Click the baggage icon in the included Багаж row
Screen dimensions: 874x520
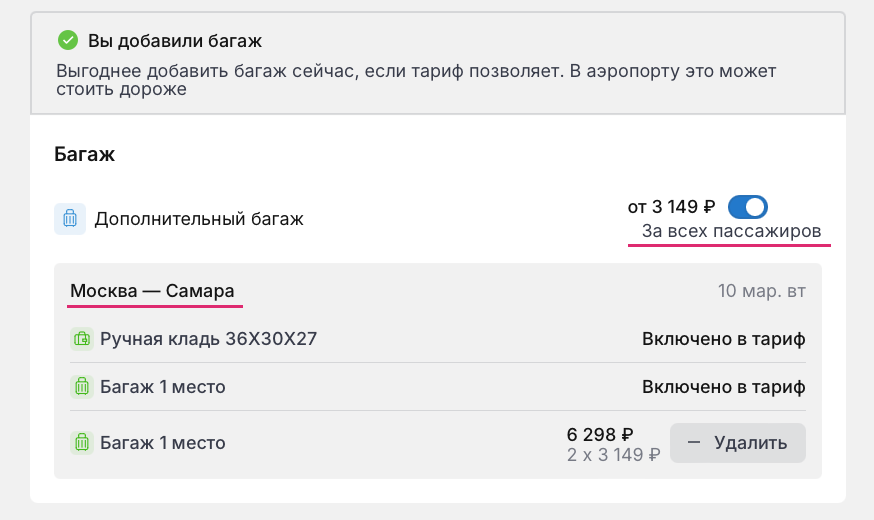click(x=81, y=387)
